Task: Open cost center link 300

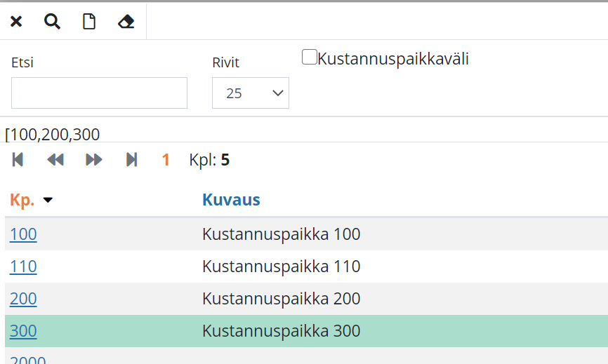Action: (23, 331)
